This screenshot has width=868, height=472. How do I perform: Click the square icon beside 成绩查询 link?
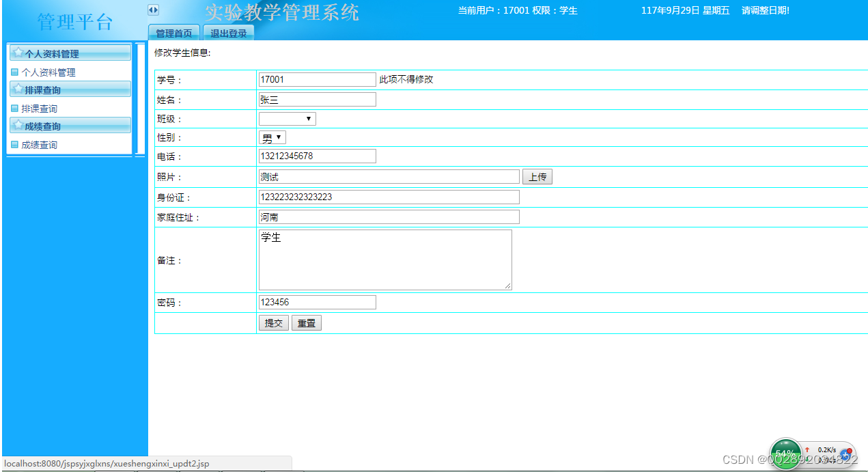point(14,144)
